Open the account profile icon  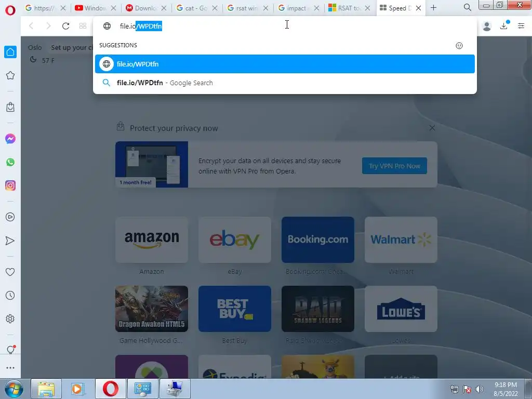[487, 26]
